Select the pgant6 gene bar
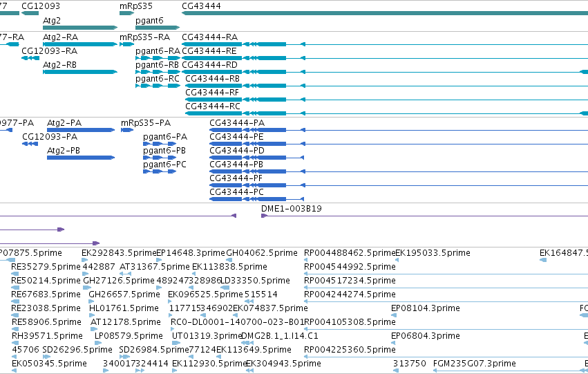Viewport: 588px width, 374px height. point(158,28)
